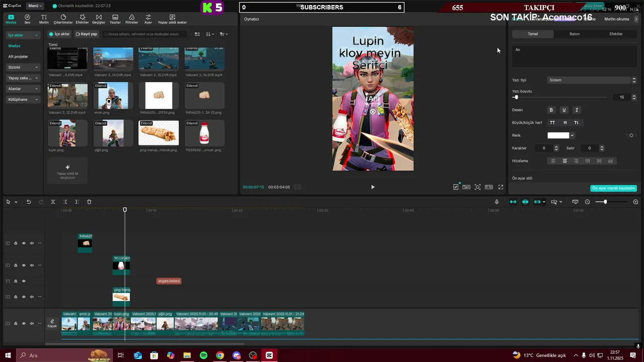644x362 pixels.
Task: Start voice recording with the microphone icon
Action: [x=497, y=202]
